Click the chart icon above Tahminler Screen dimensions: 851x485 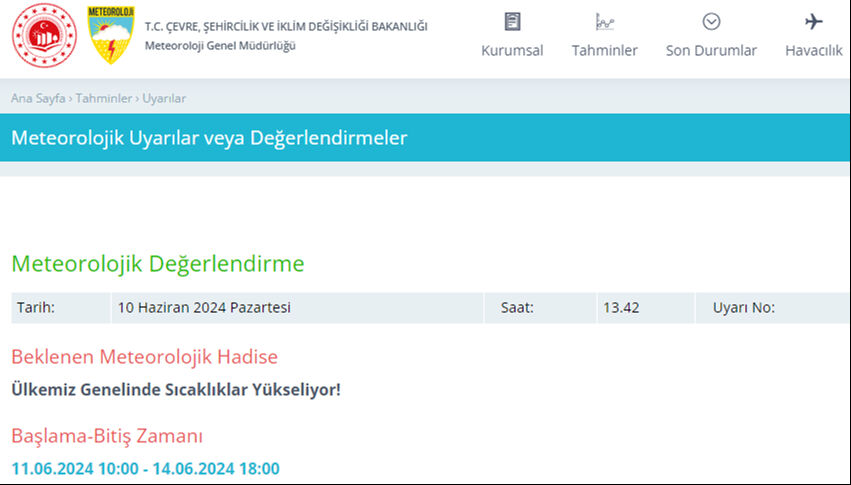coord(604,21)
